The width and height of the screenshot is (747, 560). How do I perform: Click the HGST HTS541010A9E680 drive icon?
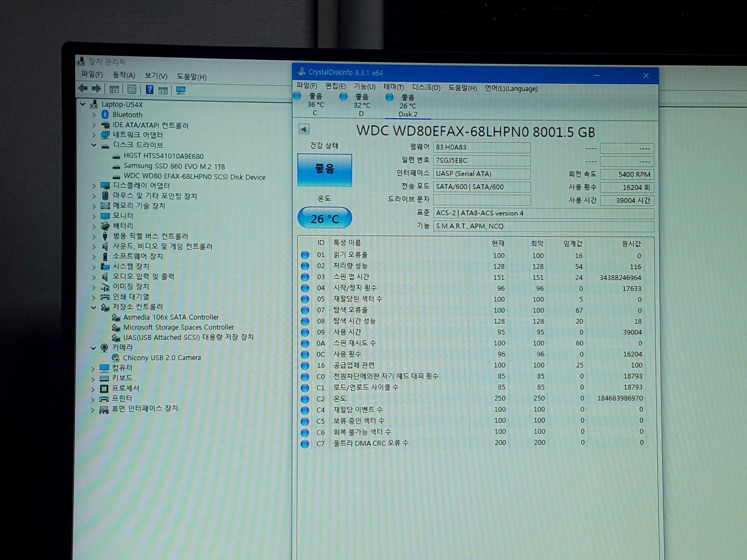pyautogui.click(x=116, y=157)
